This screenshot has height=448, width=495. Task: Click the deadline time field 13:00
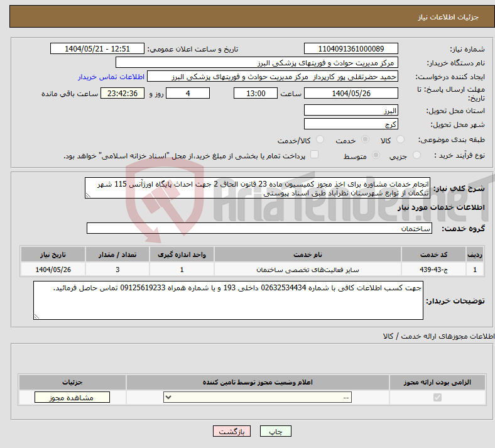[256, 93]
